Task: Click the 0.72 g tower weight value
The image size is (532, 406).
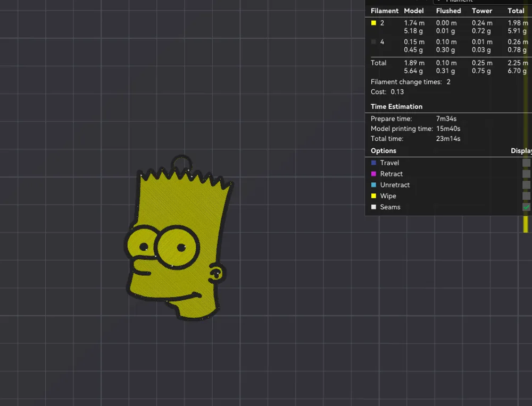Action: coord(481,31)
